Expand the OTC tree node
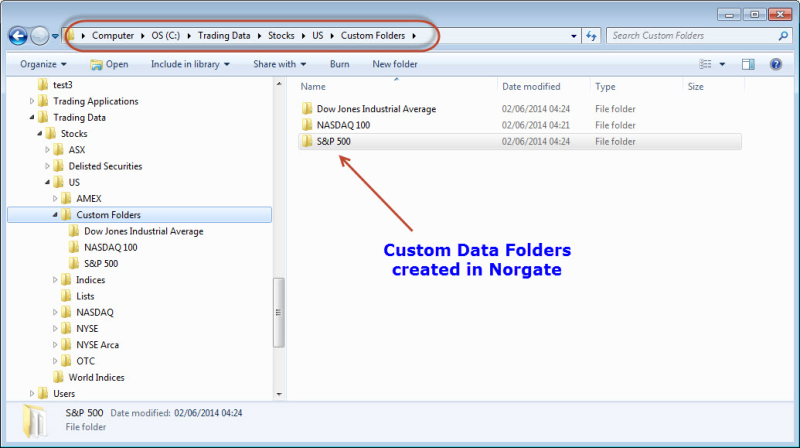This screenshot has width=800, height=448. pos(55,361)
